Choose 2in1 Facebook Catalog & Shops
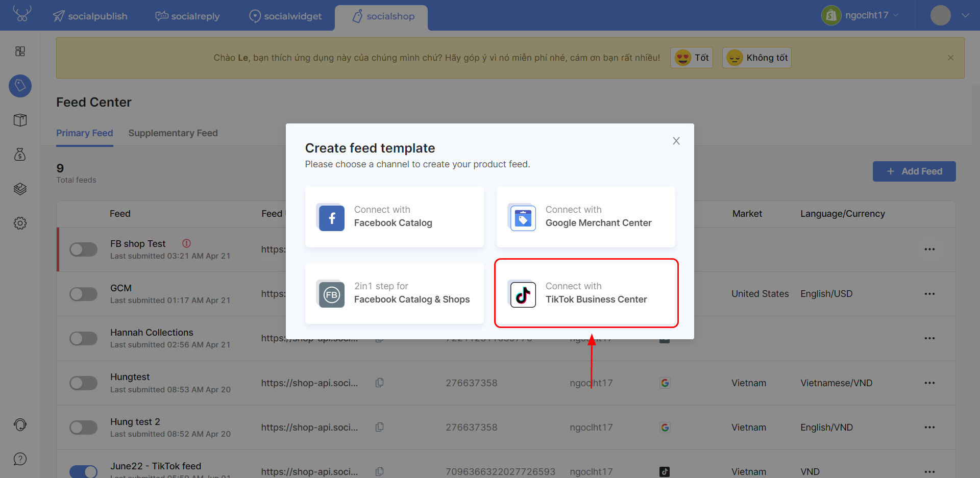Image resolution: width=980 pixels, height=478 pixels. click(x=395, y=293)
